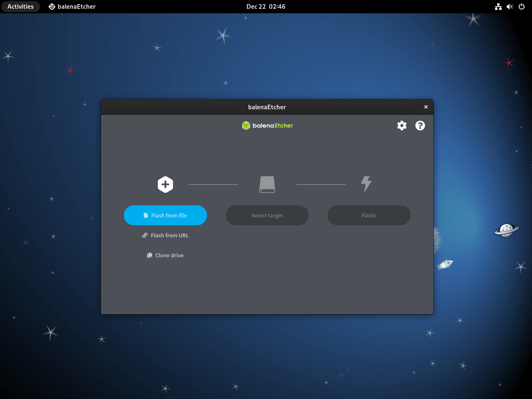Image resolution: width=532 pixels, height=399 pixels.
Task: Open the network status icon in system tray
Action: [x=498, y=7]
